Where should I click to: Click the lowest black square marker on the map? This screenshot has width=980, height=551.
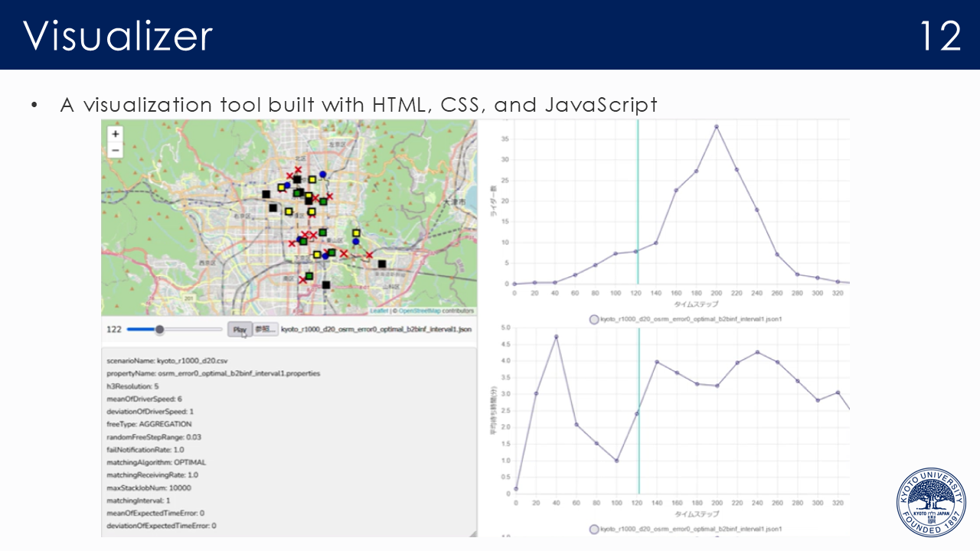tap(326, 285)
